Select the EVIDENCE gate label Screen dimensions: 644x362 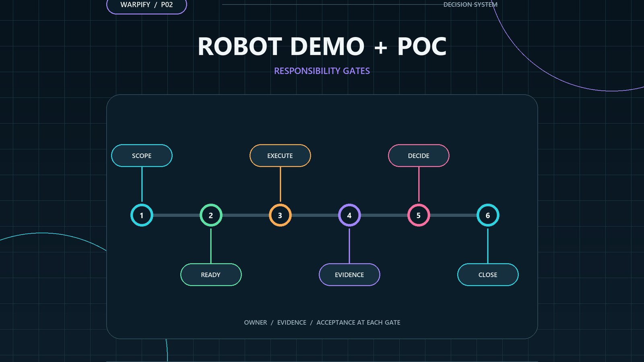click(349, 275)
